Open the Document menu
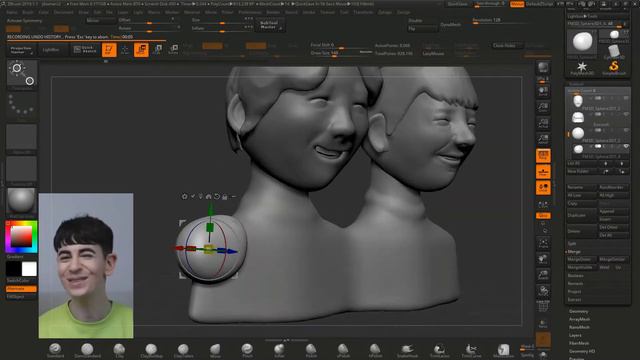640x360 pixels. [x=64, y=12]
